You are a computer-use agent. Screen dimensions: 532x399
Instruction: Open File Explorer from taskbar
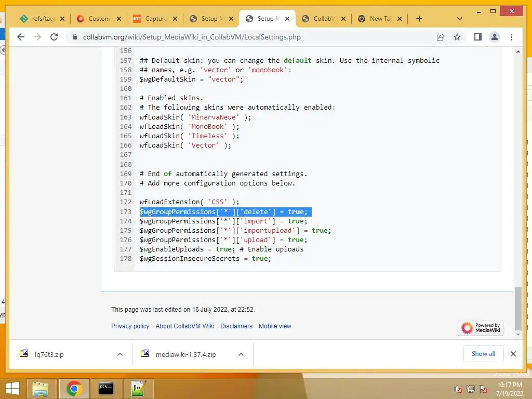tap(41, 389)
